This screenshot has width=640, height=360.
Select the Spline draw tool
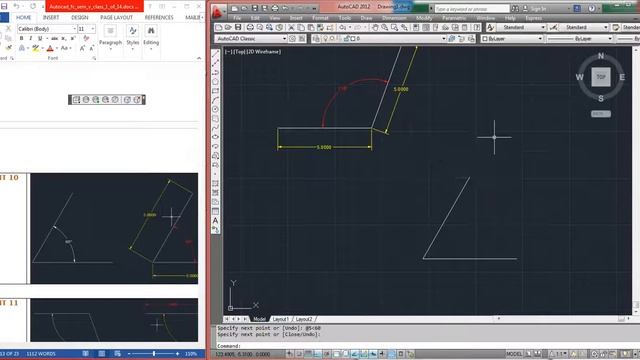coord(215,128)
